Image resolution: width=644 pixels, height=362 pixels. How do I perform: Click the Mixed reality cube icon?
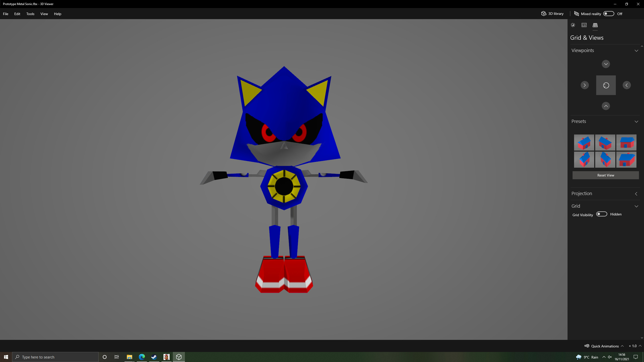577,14
